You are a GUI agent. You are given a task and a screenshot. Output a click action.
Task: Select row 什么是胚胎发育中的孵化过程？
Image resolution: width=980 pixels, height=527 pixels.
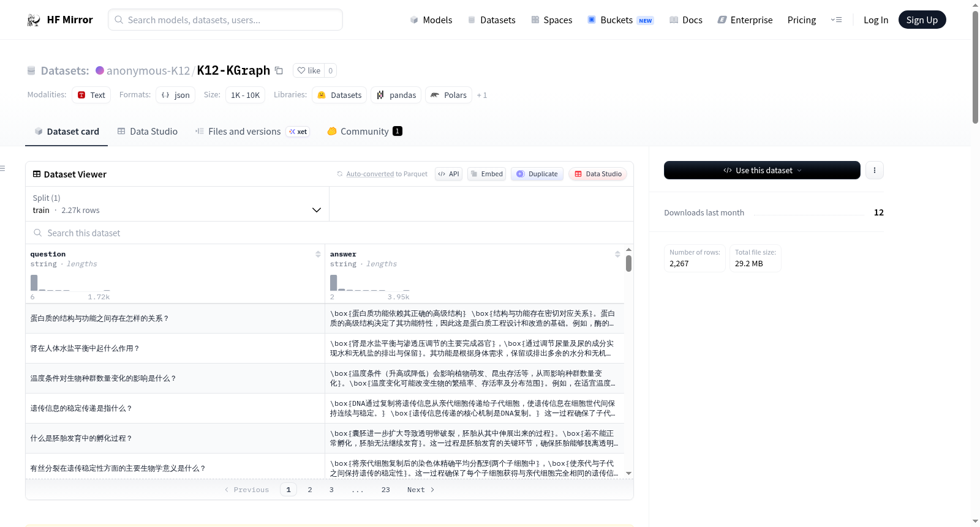pos(325,438)
